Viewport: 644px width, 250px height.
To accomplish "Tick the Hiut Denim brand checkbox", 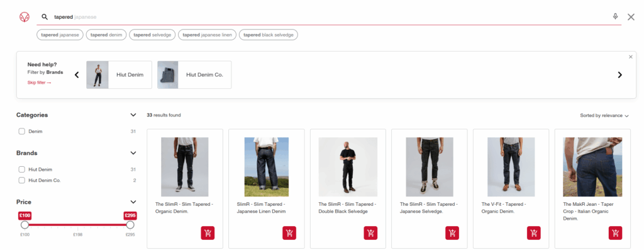I will (22, 169).
